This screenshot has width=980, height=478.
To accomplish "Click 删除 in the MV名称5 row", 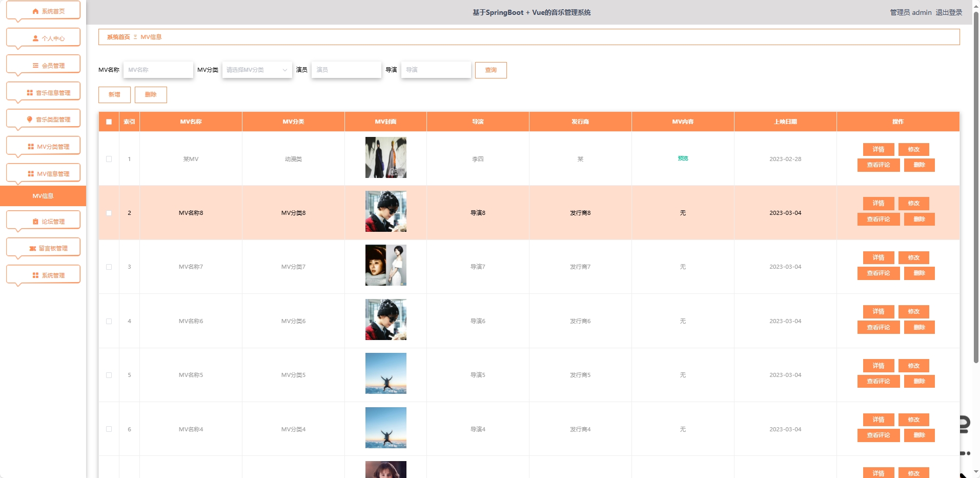I will click(x=920, y=381).
